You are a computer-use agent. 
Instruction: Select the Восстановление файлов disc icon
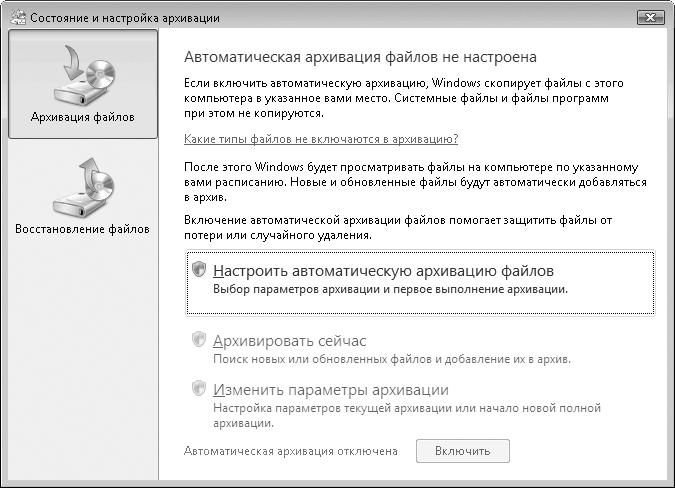(82, 185)
